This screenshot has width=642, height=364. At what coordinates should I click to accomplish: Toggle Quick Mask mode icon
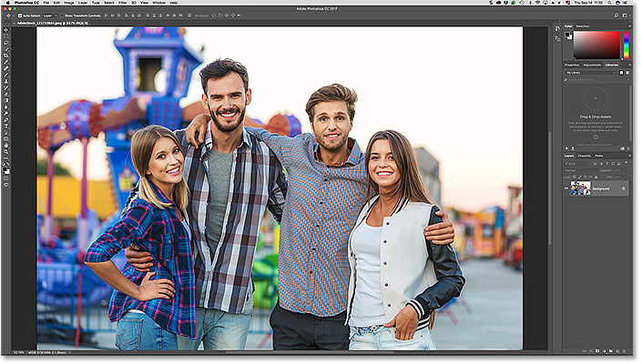[5, 178]
